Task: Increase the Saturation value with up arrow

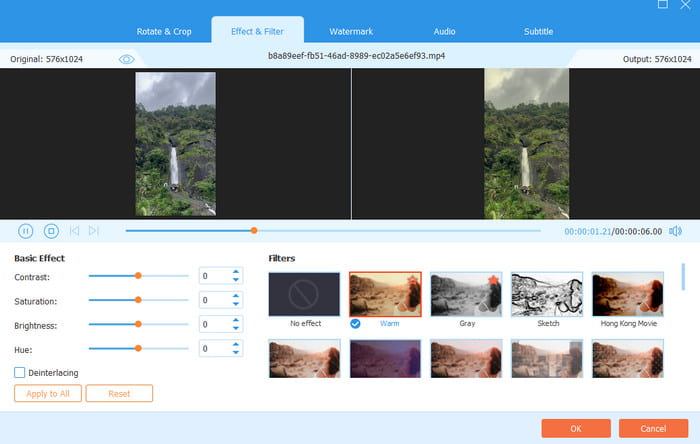Action: tap(236, 296)
